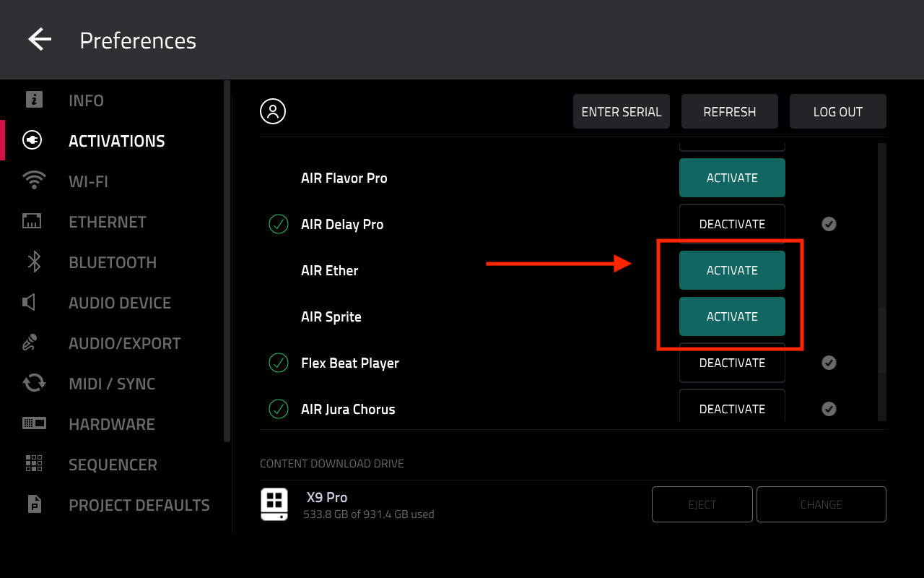The width and height of the screenshot is (924, 578).
Task: Click the Wi-Fi signal icon
Action: click(x=34, y=180)
